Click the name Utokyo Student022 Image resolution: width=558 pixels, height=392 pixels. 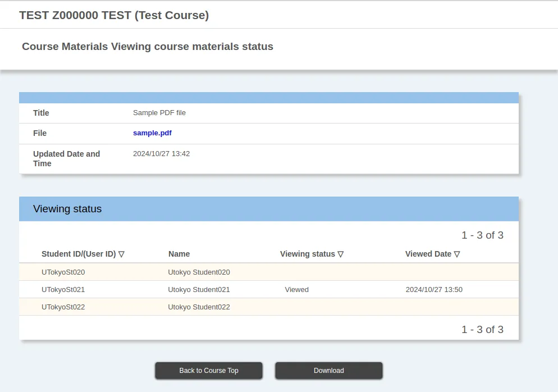(199, 307)
